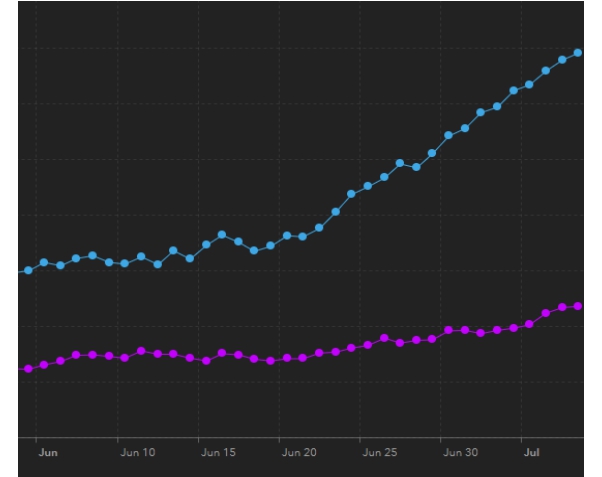Click blue dip point between Jun 15 and Jun 20
Viewport: 602px width, 477px height.
tap(254, 250)
